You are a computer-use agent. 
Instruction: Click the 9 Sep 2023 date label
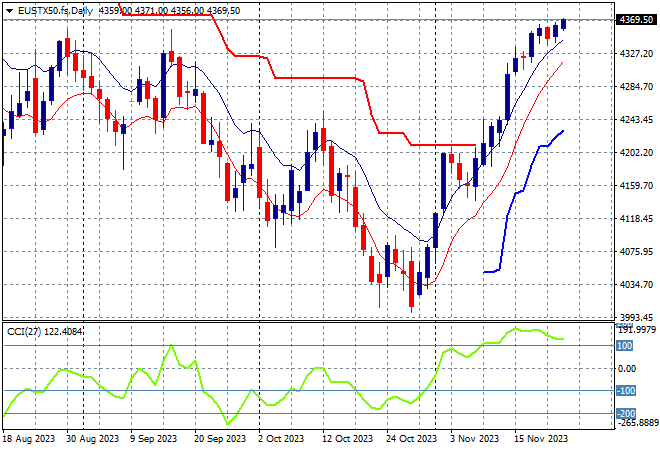[153, 439]
